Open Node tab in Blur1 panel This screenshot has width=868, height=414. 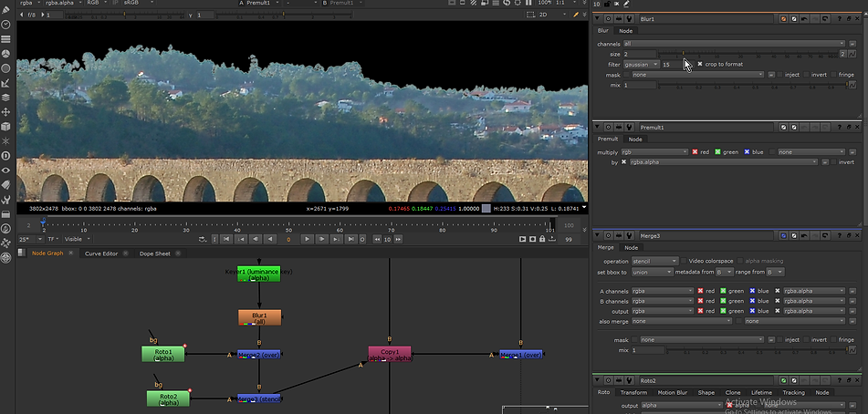point(625,31)
